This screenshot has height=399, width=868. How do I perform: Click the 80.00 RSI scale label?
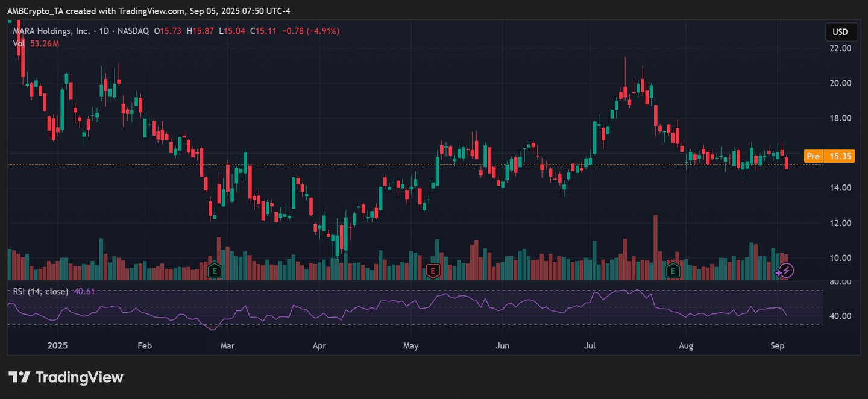[840, 282]
